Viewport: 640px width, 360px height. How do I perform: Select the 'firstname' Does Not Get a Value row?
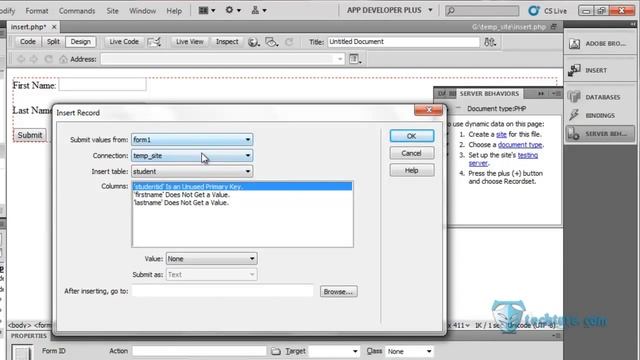(242, 195)
